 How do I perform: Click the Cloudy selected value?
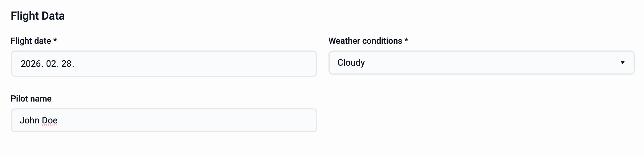coord(351,63)
